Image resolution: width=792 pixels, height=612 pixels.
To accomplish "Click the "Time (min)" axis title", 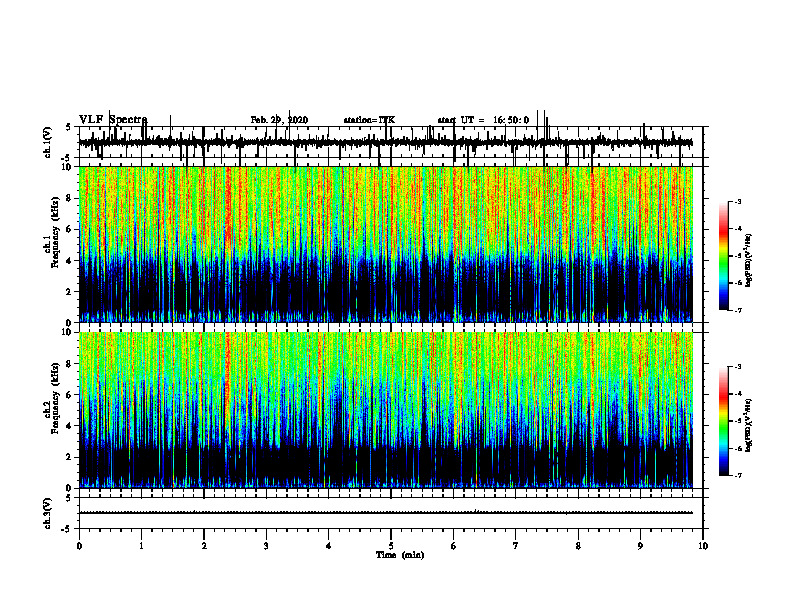I will [400, 555].
